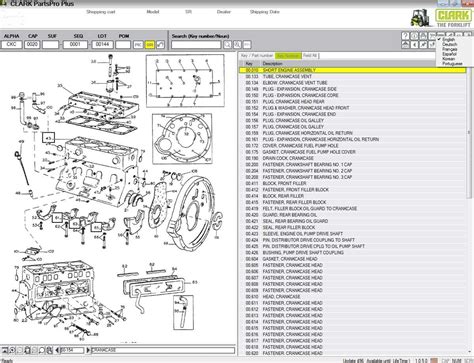Switch to the Field All tab
The height and width of the screenshot is (363, 474).
click(x=310, y=56)
